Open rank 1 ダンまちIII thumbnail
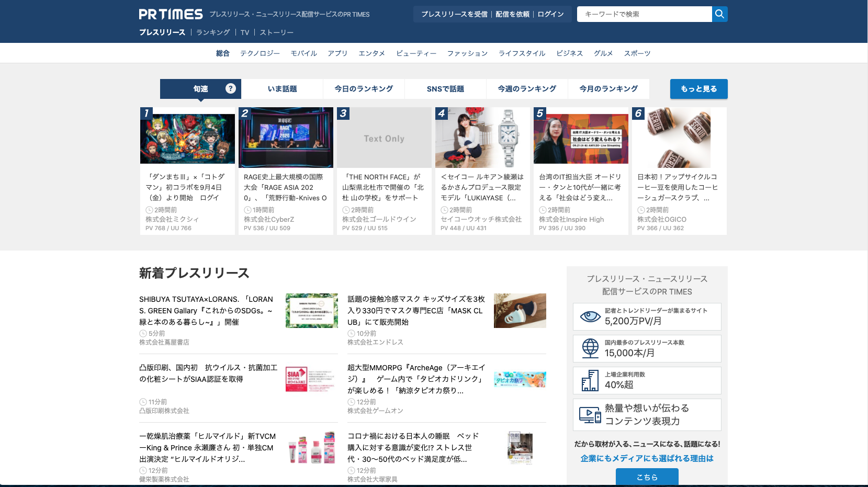The image size is (868, 487). coord(187,138)
